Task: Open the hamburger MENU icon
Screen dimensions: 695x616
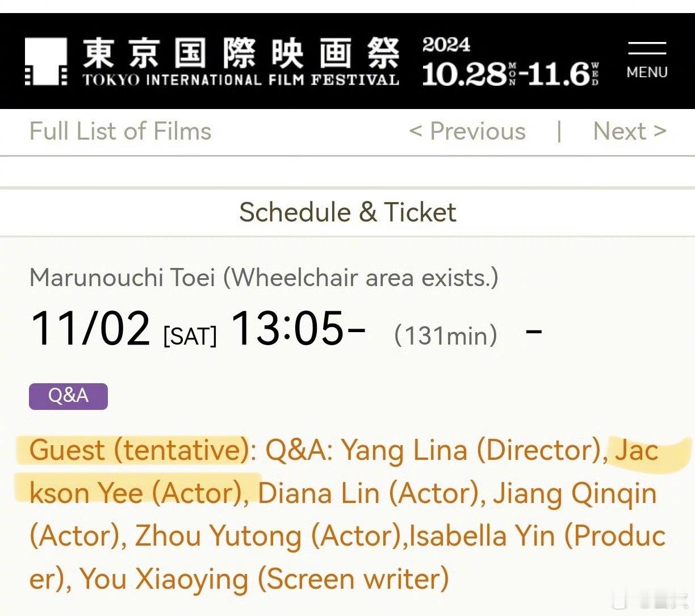Action: (x=647, y=60)
